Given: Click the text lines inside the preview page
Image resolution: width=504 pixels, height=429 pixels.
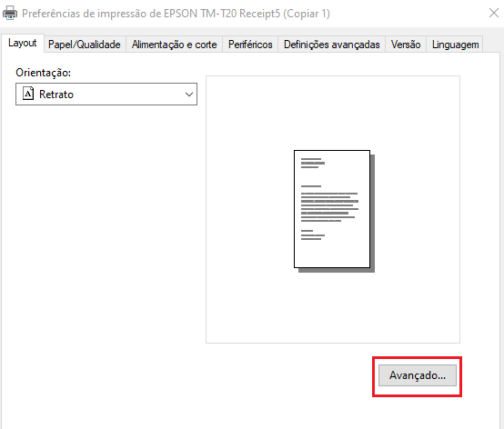Looking at the screenshot, I should [x=329, y=199].
